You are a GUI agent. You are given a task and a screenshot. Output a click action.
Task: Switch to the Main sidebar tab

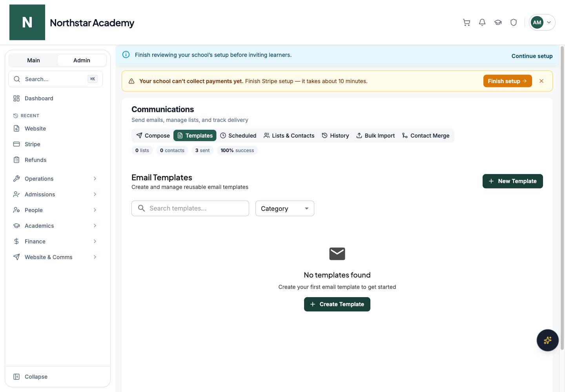tap(33, 60)
